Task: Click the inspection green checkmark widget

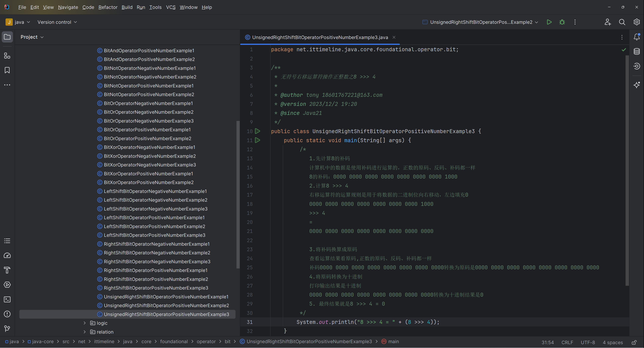Action: pos(624,50)
